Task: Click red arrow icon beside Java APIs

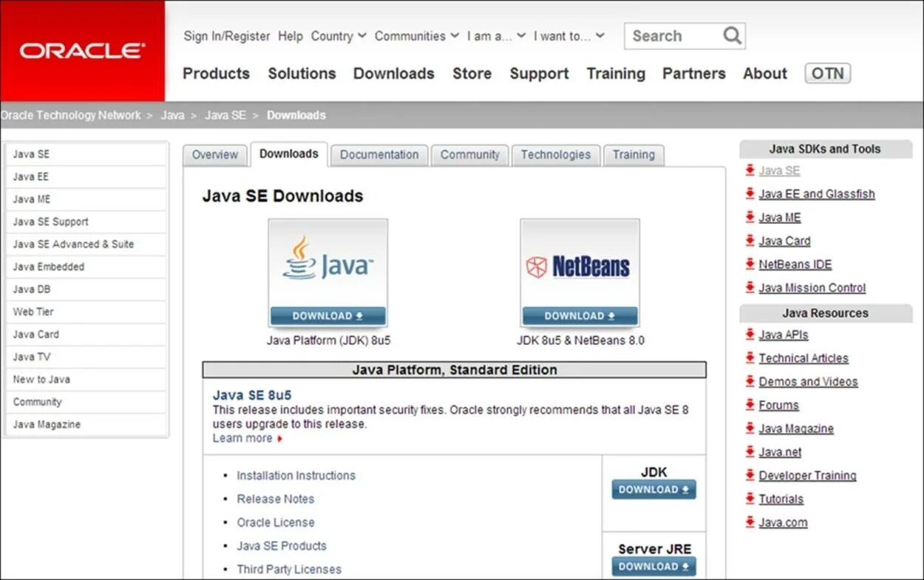Action: tap(750, 335)
